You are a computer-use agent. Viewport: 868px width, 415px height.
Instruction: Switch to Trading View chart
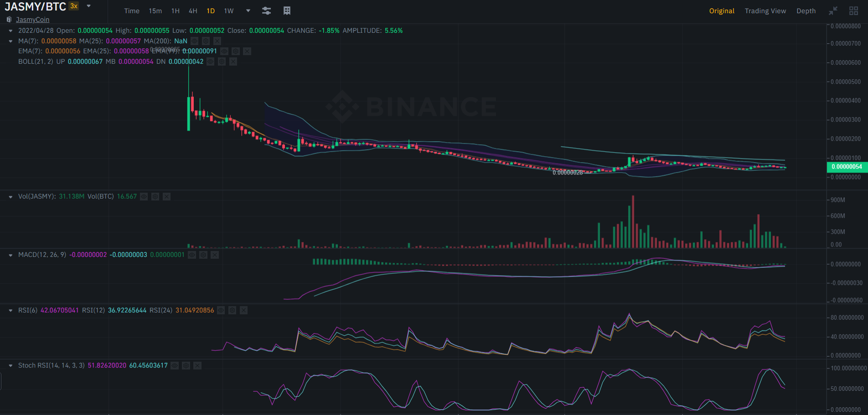[x=765, y=11]
